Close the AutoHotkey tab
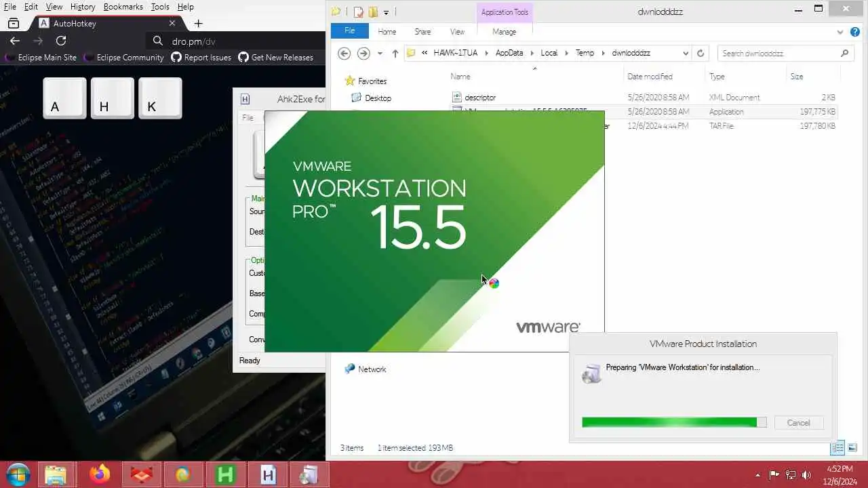Image resolution: width=868 pixels, height=488 pixels. (172, 23)
